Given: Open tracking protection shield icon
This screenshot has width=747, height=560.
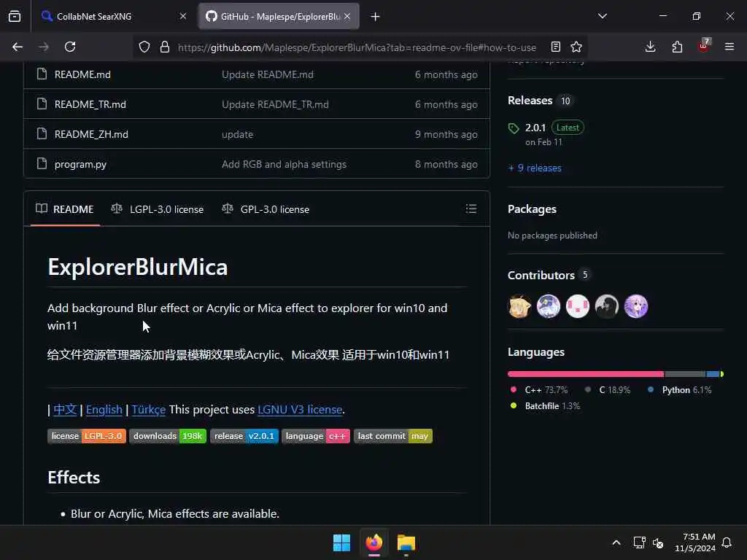Looking at the screenshot, I should [x=144, y=47].
